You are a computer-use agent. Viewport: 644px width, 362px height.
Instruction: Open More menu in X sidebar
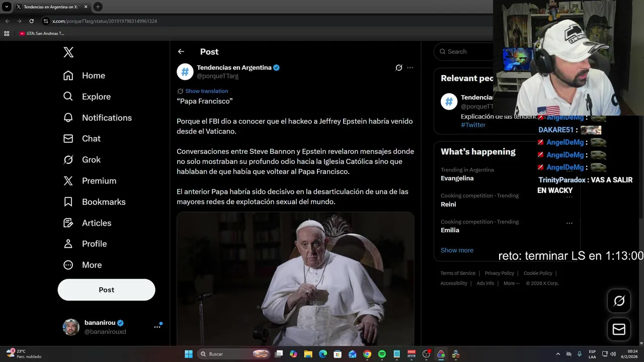[82, 264]
